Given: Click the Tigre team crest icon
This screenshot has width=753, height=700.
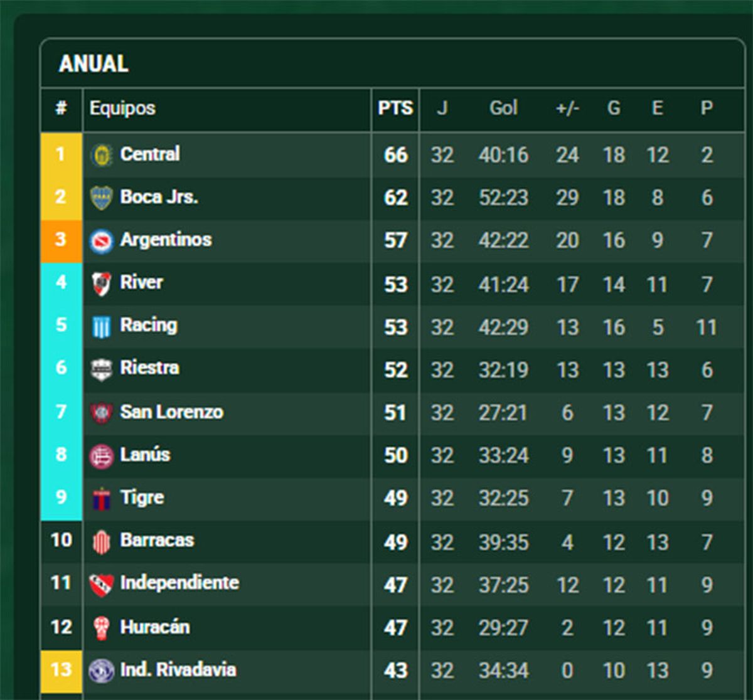Looking at the screenshot, I should (101, 499).
